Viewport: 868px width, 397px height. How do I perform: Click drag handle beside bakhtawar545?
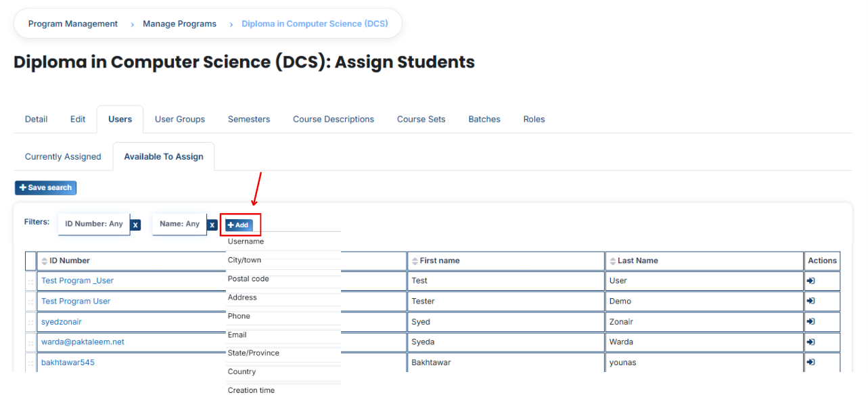pyautogui.click(x=31, y=363)
